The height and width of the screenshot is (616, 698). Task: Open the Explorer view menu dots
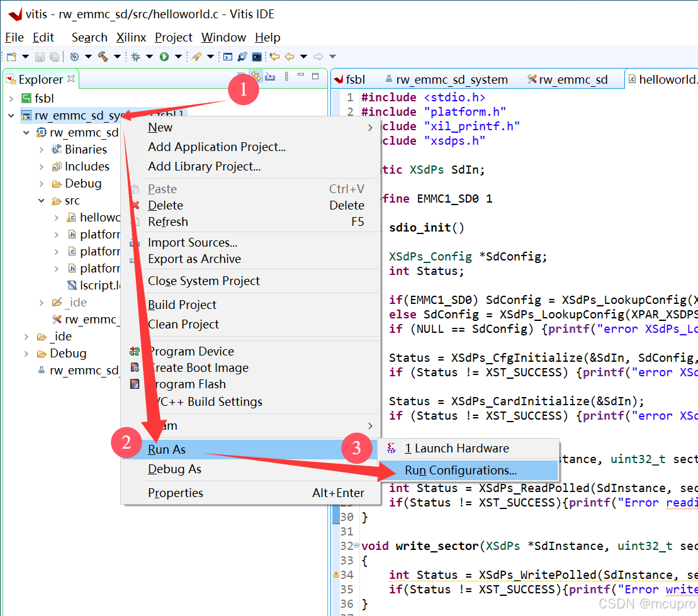(286, 76)
